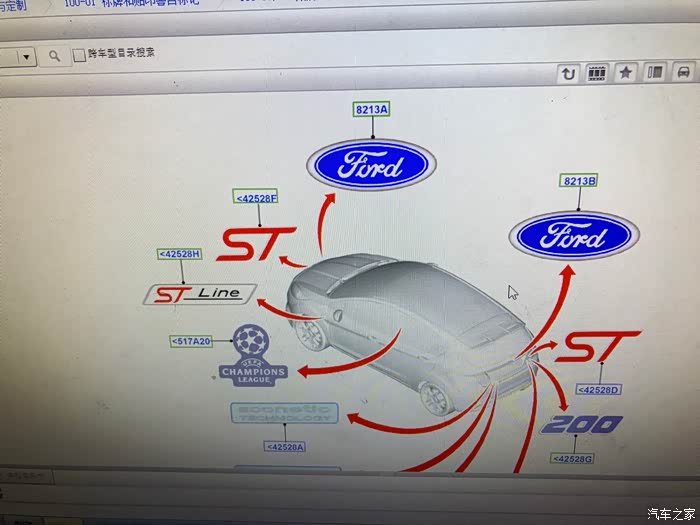Select part label <517A20

[x=192, y=341]
